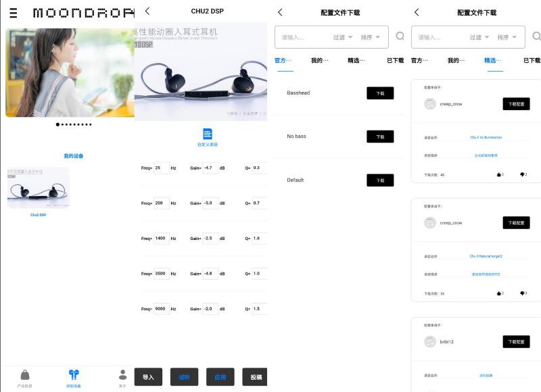This screenshot has width=541, height=392.
Task: Expand the 过滤 filter dropdown on 官方-tab screen
Action: click(342, 37)
